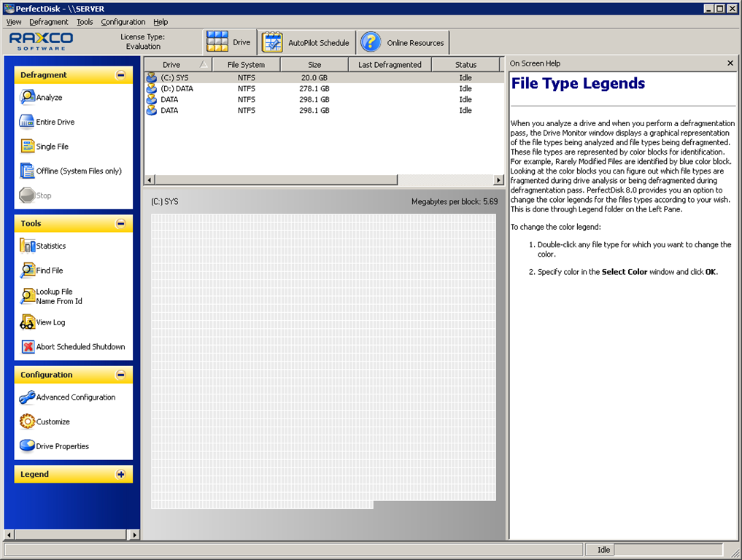This screenshot has width=742, height=560.
Task: Click the Customize gear icon
Action: coord(27,421)
